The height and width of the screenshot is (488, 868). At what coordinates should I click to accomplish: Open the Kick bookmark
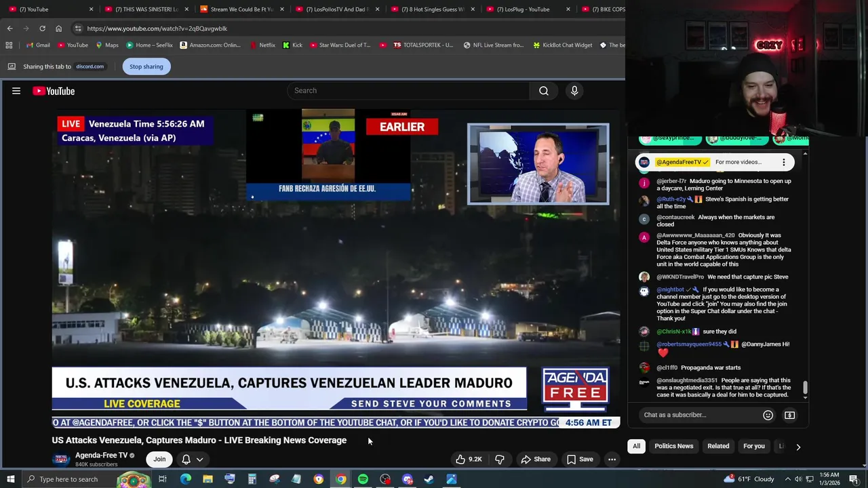292,45
